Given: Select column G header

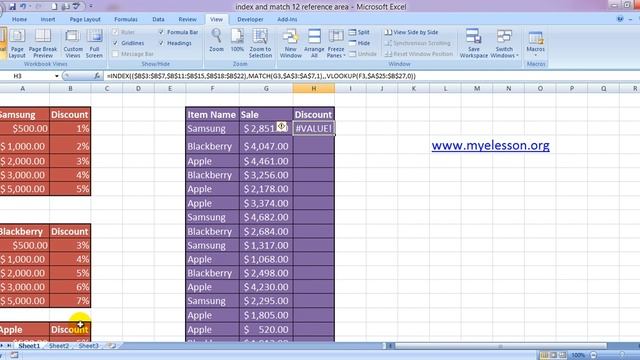Looking at the screenshot, I should click(266, 88).
